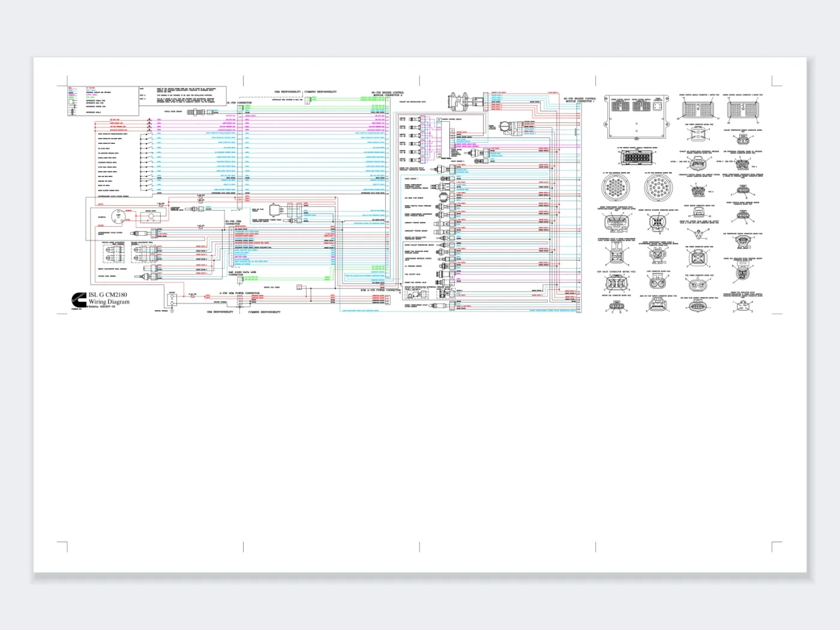The width and height of the screenshot is (840, 630).
Task: Click the Cummins logo beside the diagram title
Action: [79, 299]
